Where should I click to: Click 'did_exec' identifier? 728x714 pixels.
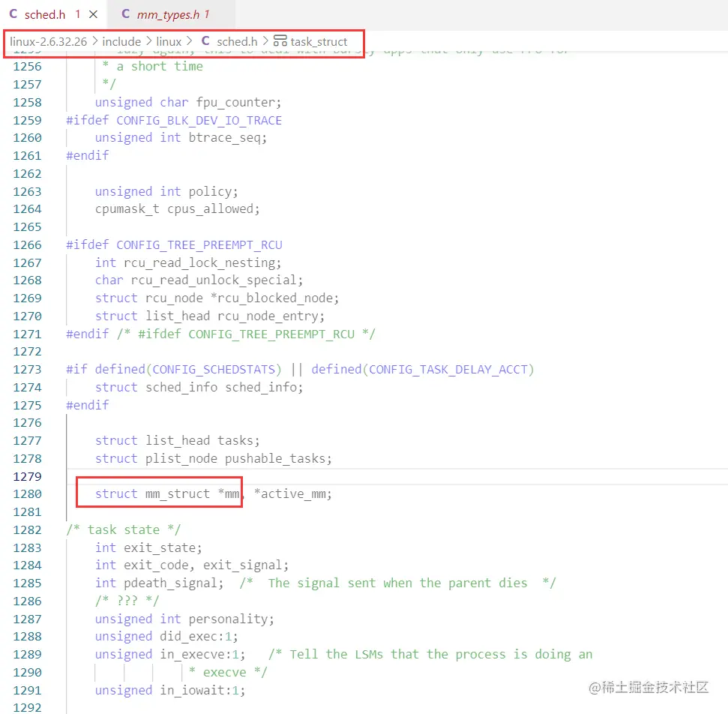[x=188, y=637]
